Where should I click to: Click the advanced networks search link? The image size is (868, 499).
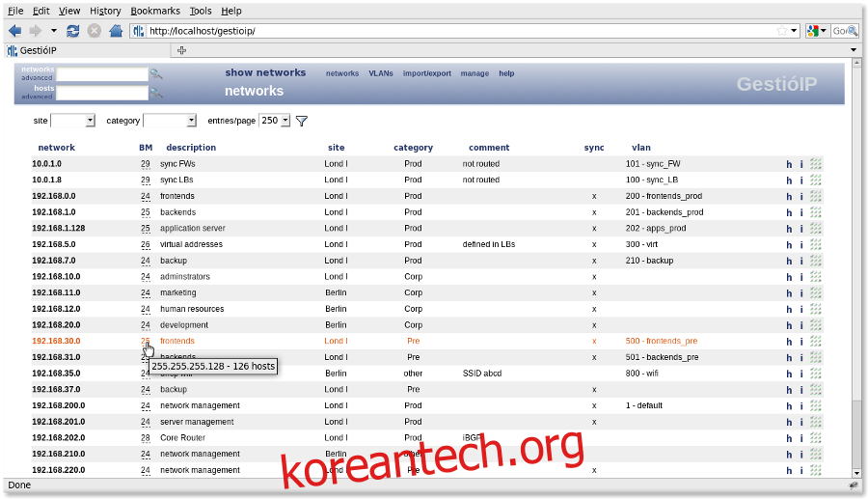37,77
